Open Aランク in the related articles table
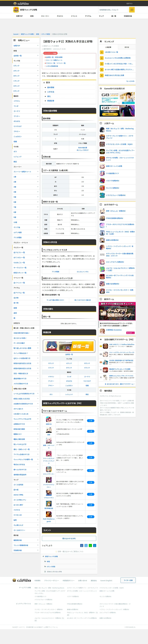 (69, 363)
